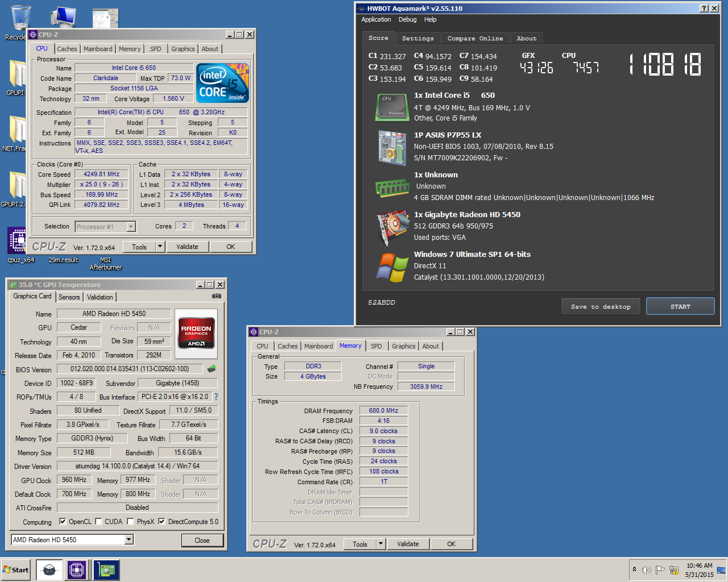Viewport: 728px width, 582px height.
Task: Open the Compare Online tab in Aquamark
Action: tap(475, 38)
